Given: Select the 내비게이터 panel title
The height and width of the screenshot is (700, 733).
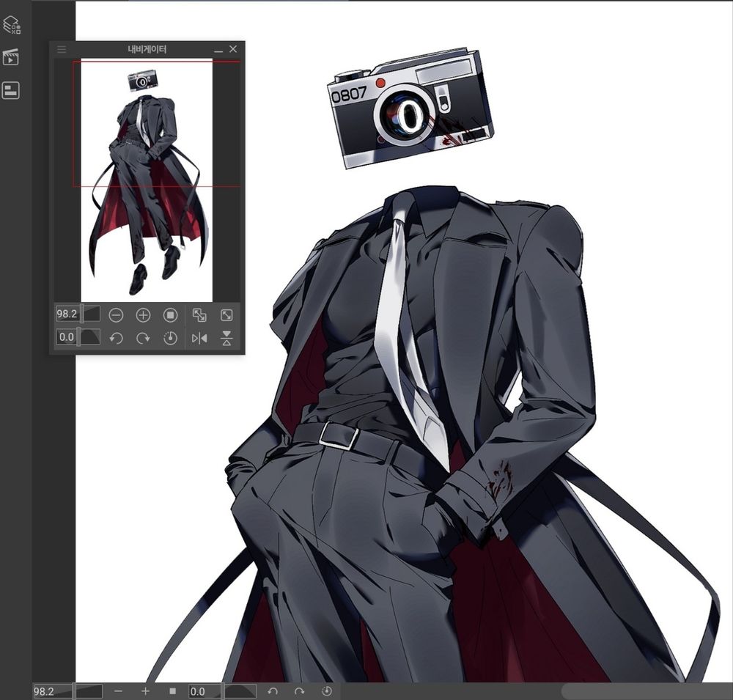Looking at the screenshot, I should click(x=147, y=49).
